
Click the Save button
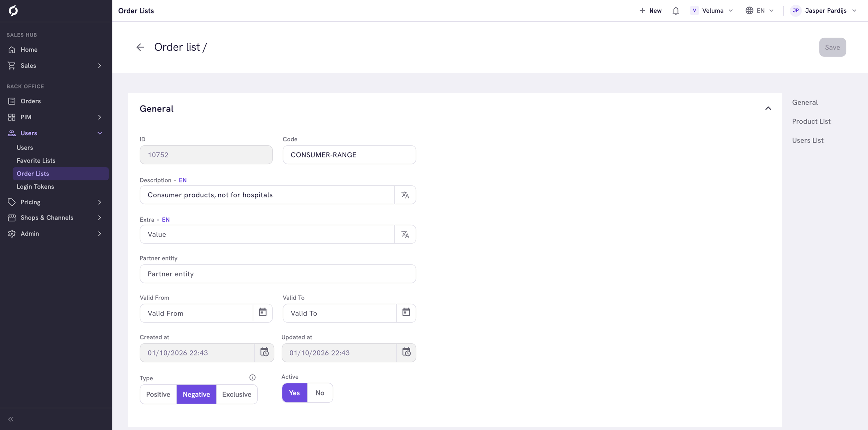pyautogui.click(x=832, y=47)
